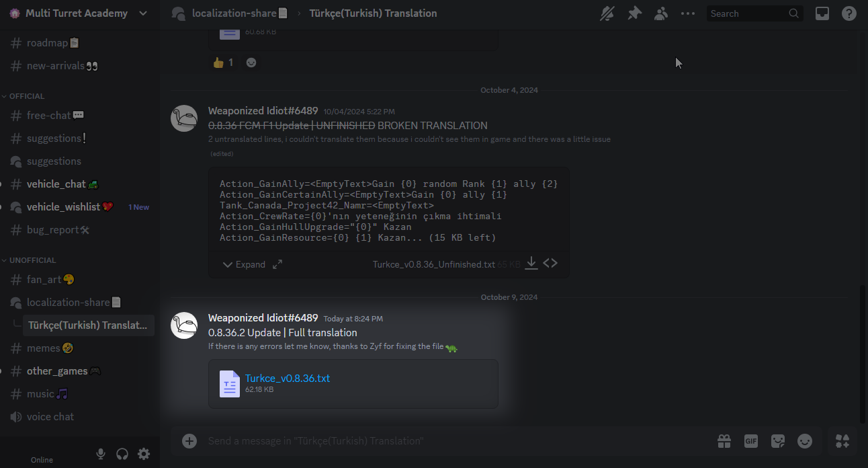Click Weaponized Idiot#6489 name on October 4 message
The height and width of the screenshot is (468, 868).
coord(263,111)
